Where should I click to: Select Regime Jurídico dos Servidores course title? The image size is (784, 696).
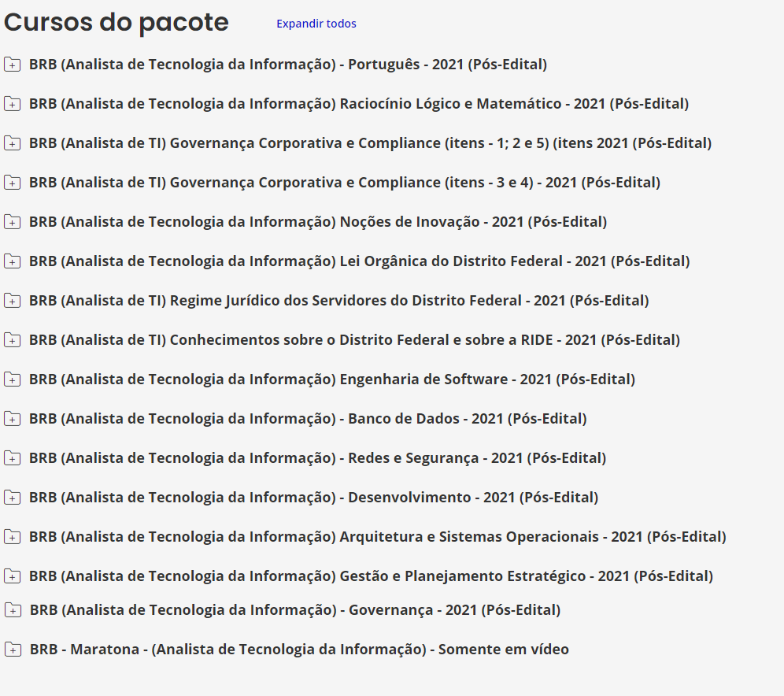[x=339, y=301]
